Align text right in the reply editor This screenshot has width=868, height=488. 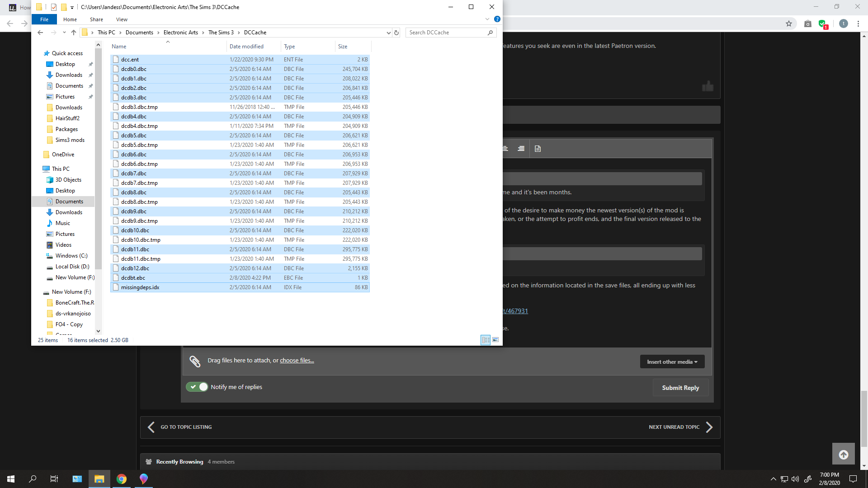click(521, 149)
